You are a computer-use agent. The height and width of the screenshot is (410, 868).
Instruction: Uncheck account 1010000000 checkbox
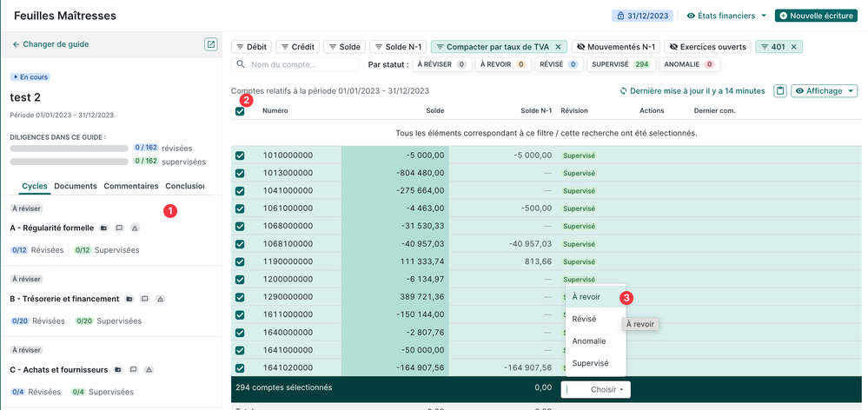tap(240, 155)
